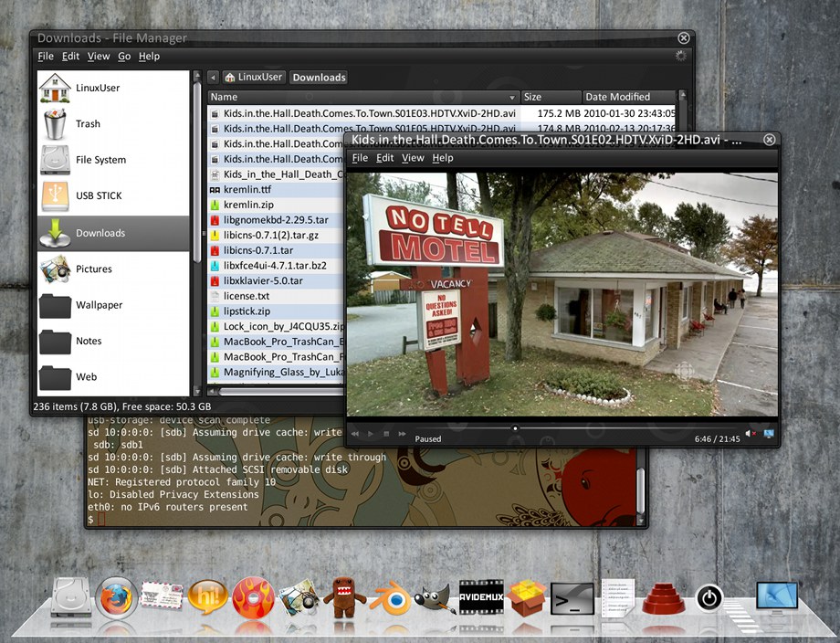The height and width of the screenshot is (643, 840).
Task: Click the LinuxUser path bar button
Action: pyautogui.click(x=254, y=77)
